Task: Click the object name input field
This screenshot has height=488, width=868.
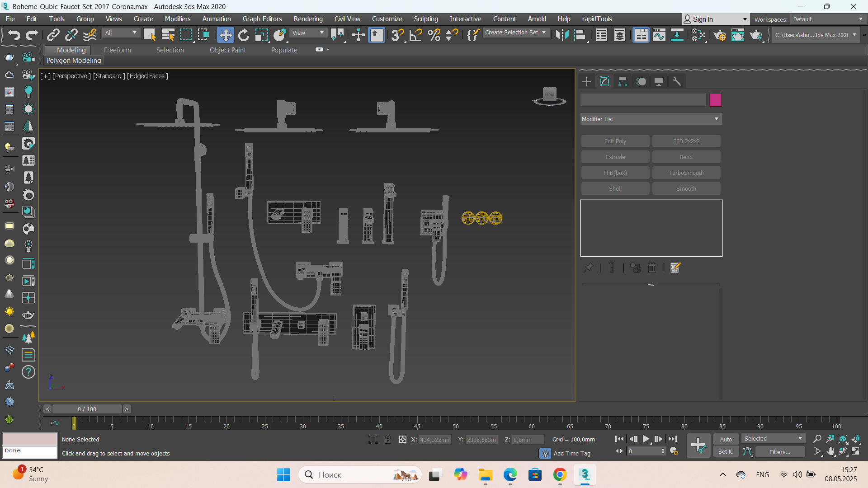Action: point(643,100)
